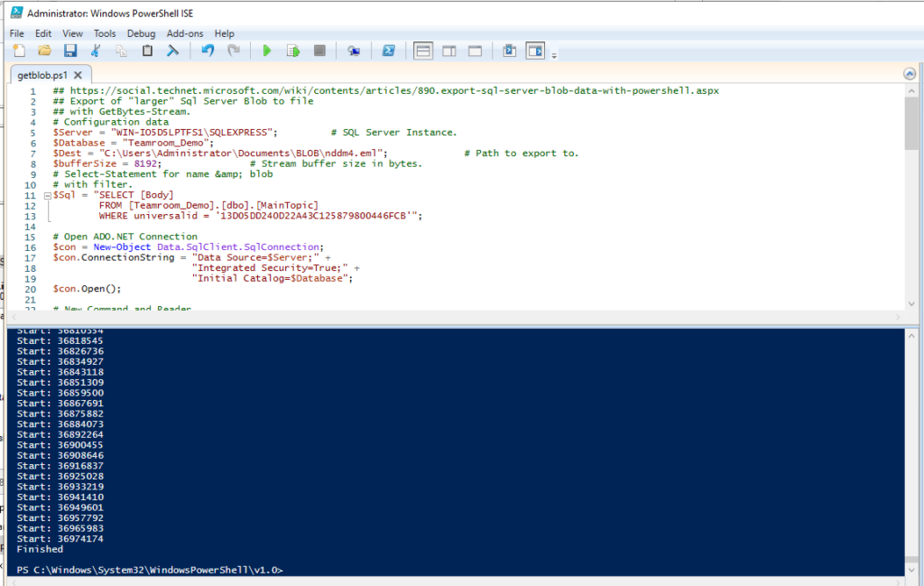Open the New Remote PowerShell Tab icon

(353, 50)
